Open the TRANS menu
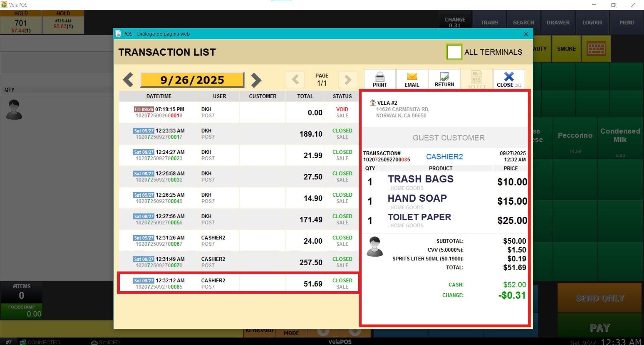 pyautogui.click(x=489, y=22)
